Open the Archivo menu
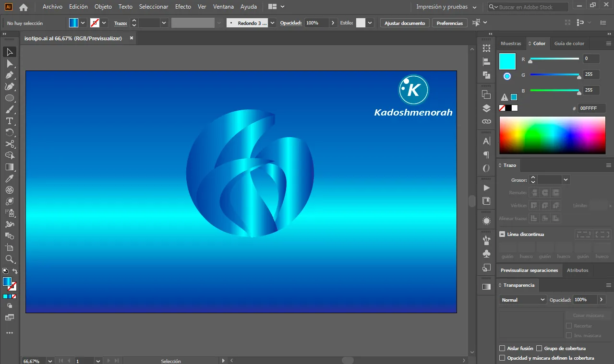The height and width of the screenshot is (364, 614). point(52,7)
